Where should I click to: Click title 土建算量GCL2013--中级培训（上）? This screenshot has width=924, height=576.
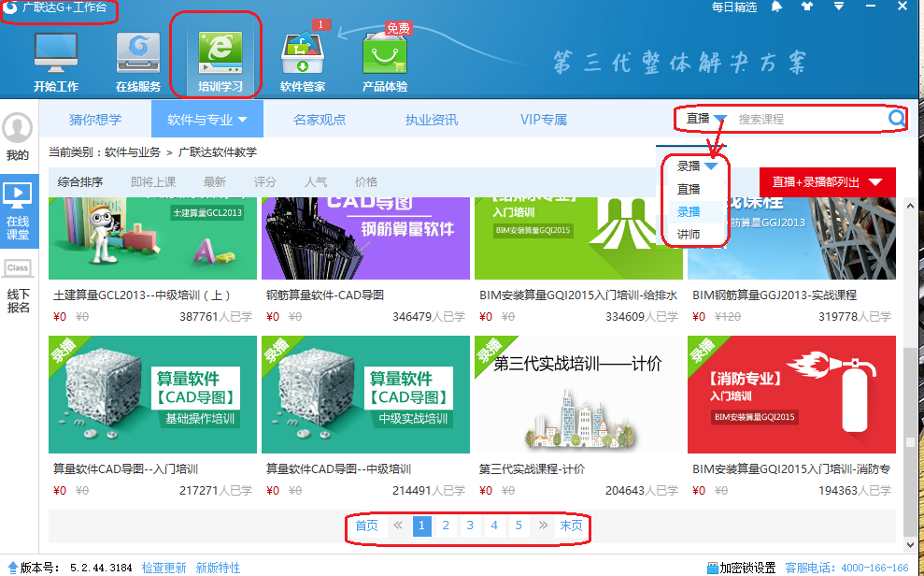pyautogui.click(x=141, y=295)
